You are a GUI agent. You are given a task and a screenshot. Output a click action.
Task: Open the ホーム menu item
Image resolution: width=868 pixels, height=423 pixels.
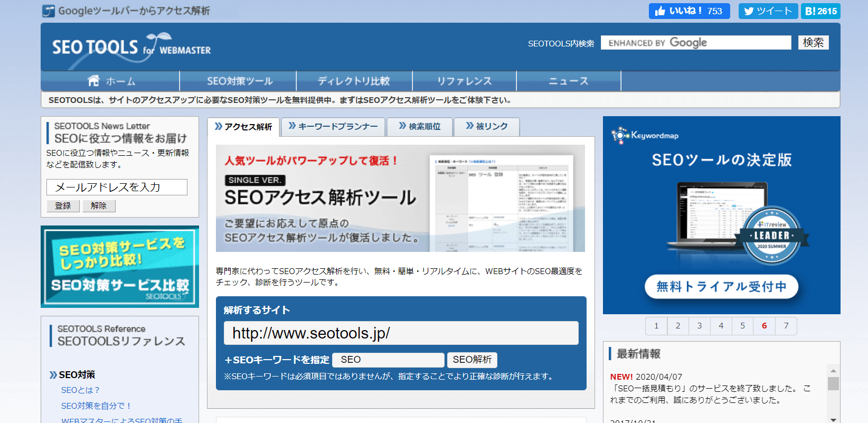111,81
